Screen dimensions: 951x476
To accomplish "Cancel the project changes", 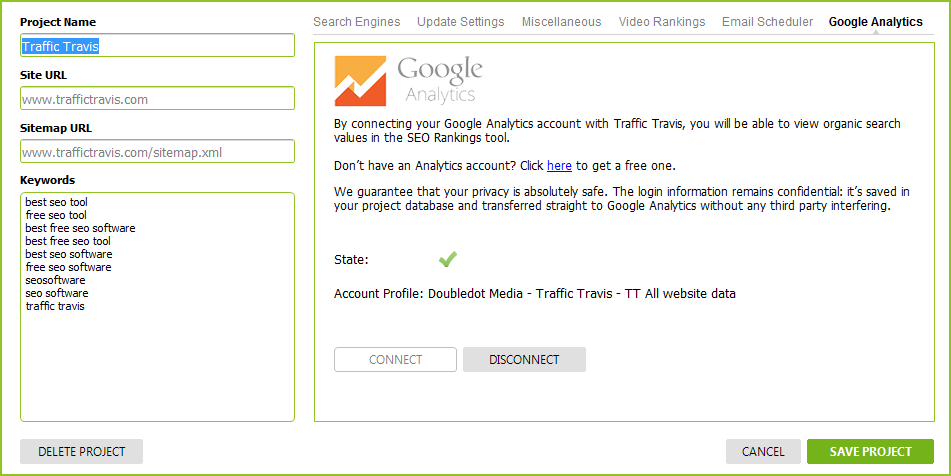I will pos(763,452).
